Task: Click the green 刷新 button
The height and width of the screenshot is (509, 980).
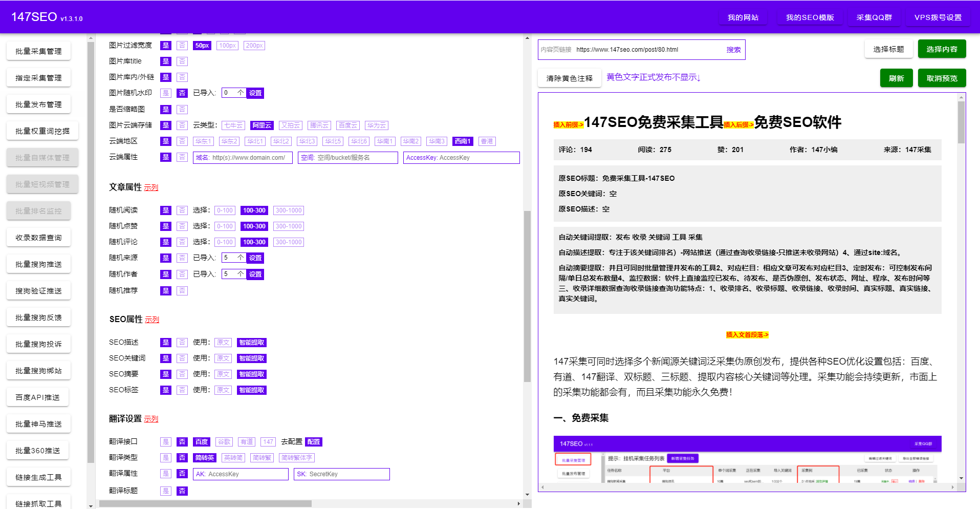Action: tap(896, 78)
